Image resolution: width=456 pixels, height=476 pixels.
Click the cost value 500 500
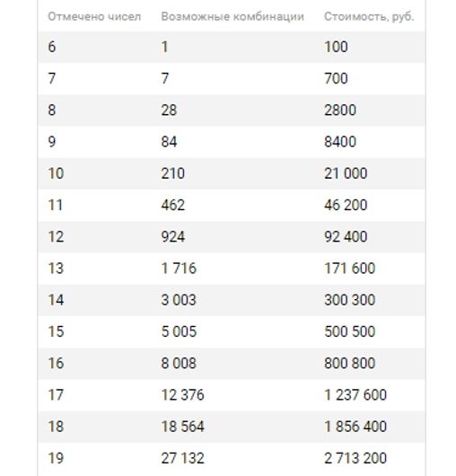[350, 331]
